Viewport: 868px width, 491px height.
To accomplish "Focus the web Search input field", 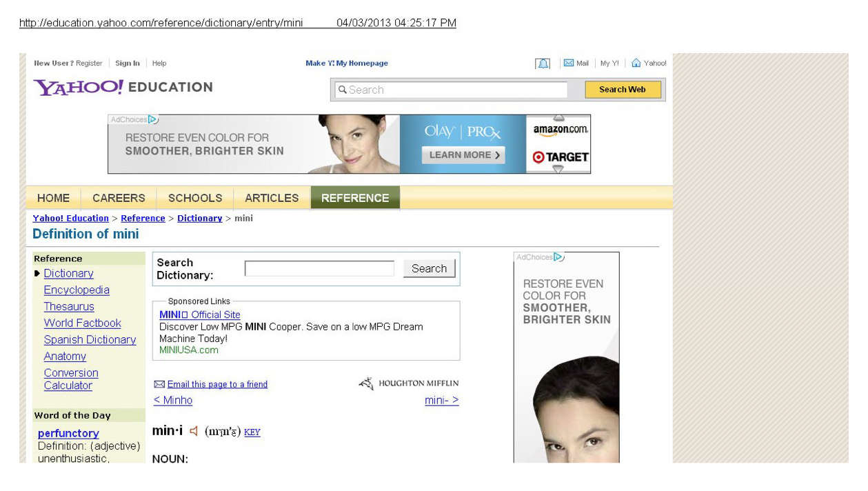I will 451,90.
